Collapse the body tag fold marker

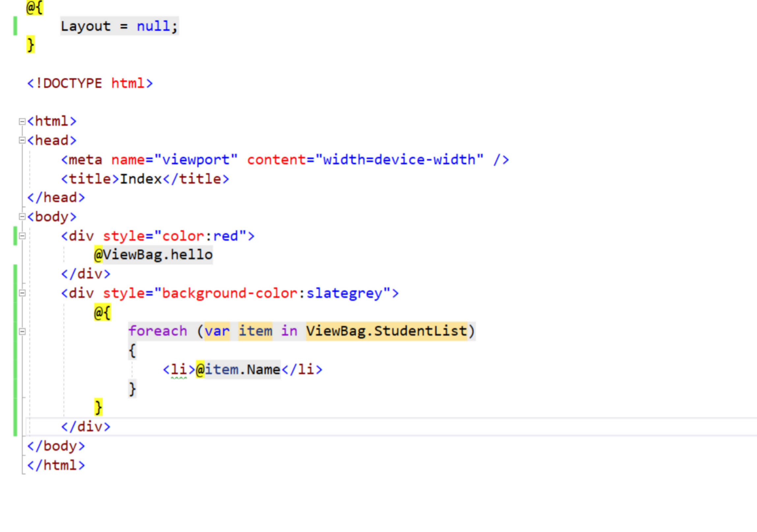pyautogui.click(x=22, y=217)
